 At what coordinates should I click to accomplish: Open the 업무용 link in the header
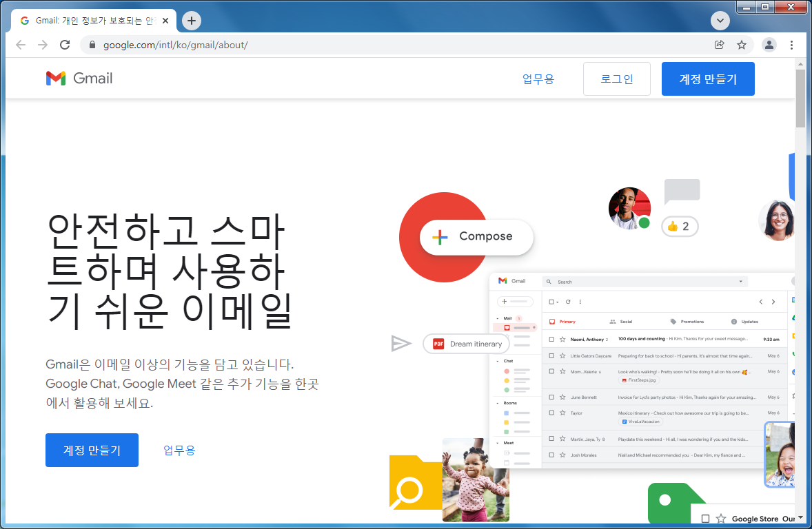click(x=538, y=79)
